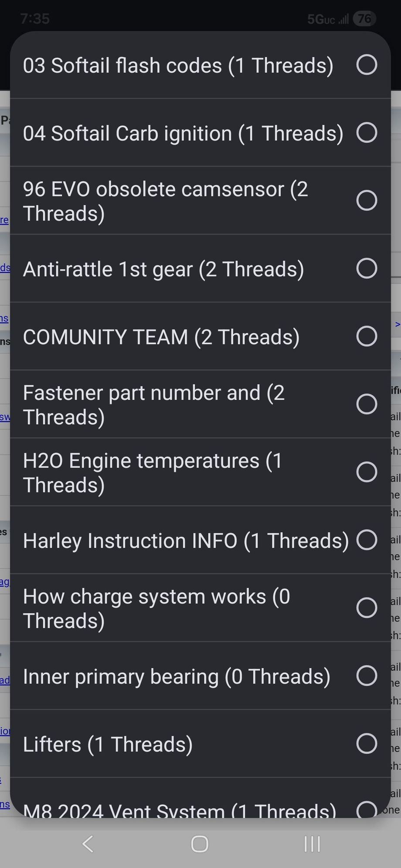Tap the Anti-rattle 1st gear list entry text

(163, 269)
